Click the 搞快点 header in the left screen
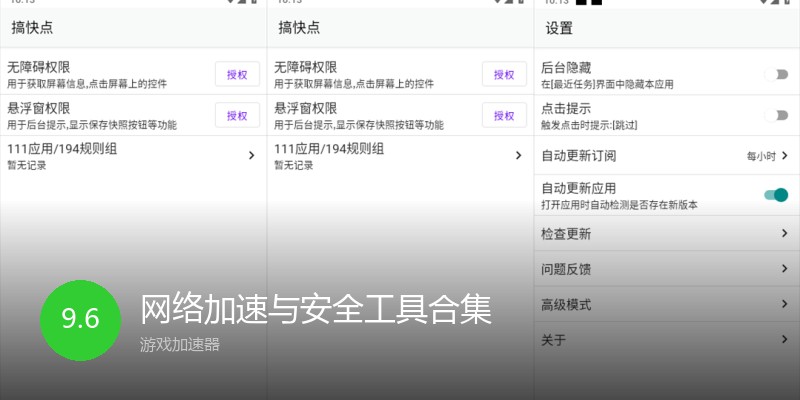Screen dimensions: 800x400 [32, 28]
